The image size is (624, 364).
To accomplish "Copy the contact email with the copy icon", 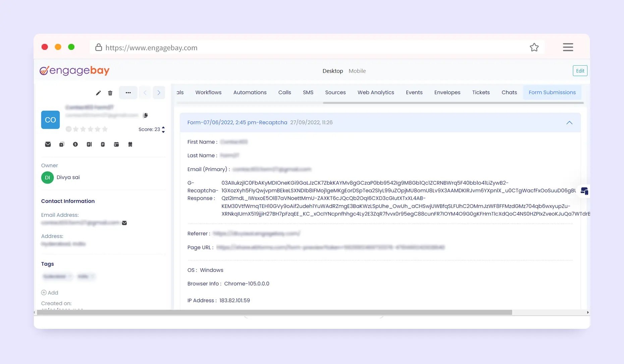I will (x=146, y=116).
